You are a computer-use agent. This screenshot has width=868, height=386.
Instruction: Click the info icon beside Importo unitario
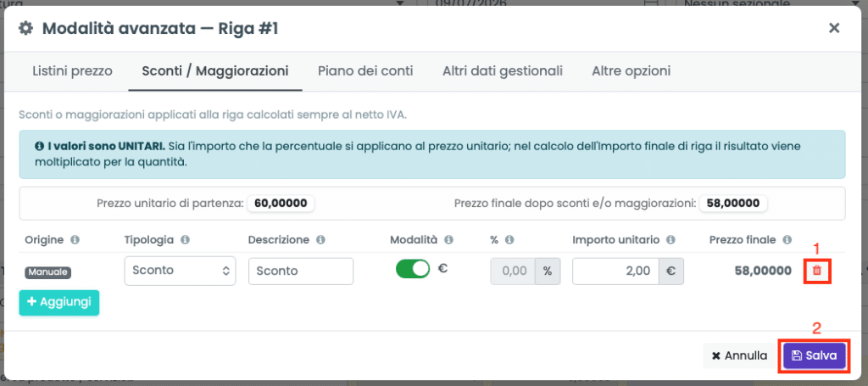[x=670, y=240]
